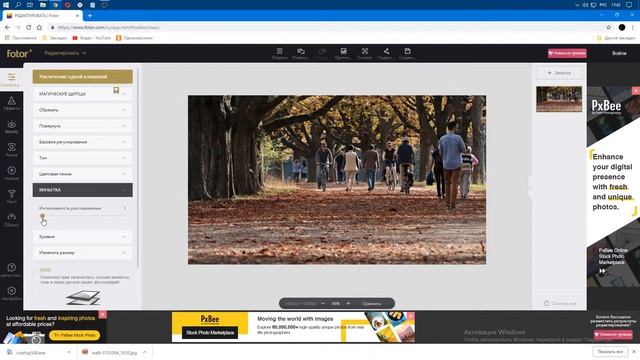Click the Windows Start button

click(6, 5)
